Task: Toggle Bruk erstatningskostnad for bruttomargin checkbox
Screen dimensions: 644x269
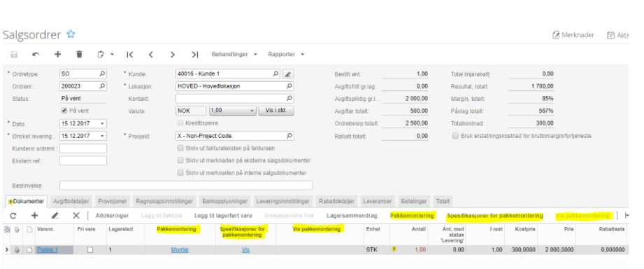Action: (x=455, y=136)
